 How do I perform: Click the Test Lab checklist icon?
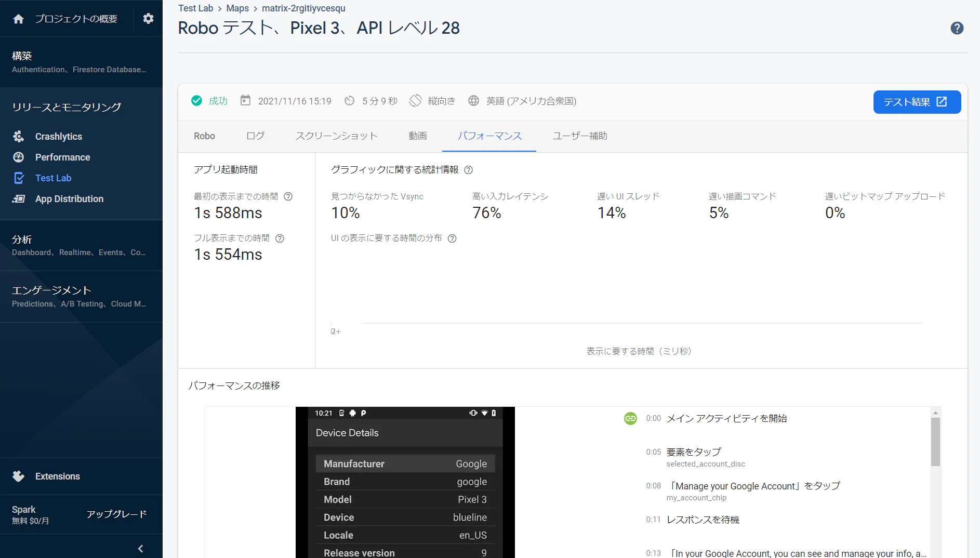pyautogui.click(x=19, y=178)
